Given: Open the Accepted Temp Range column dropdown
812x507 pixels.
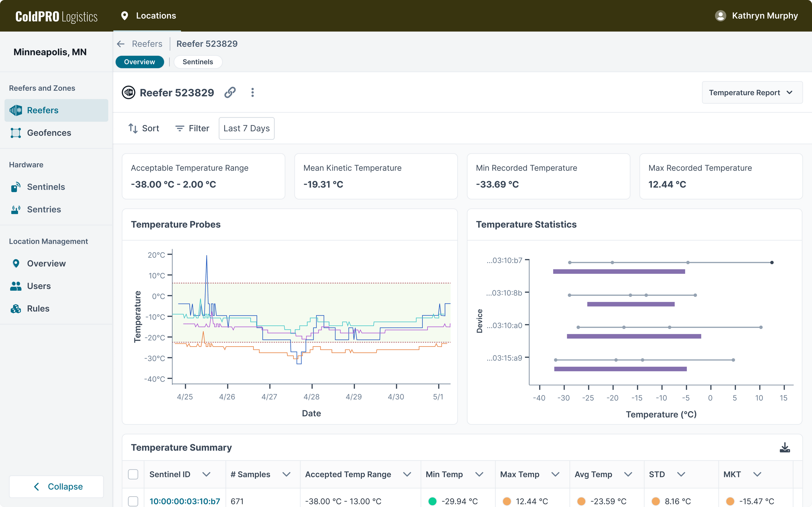Looking at the screenshot, I should click(x=407, y=474).
